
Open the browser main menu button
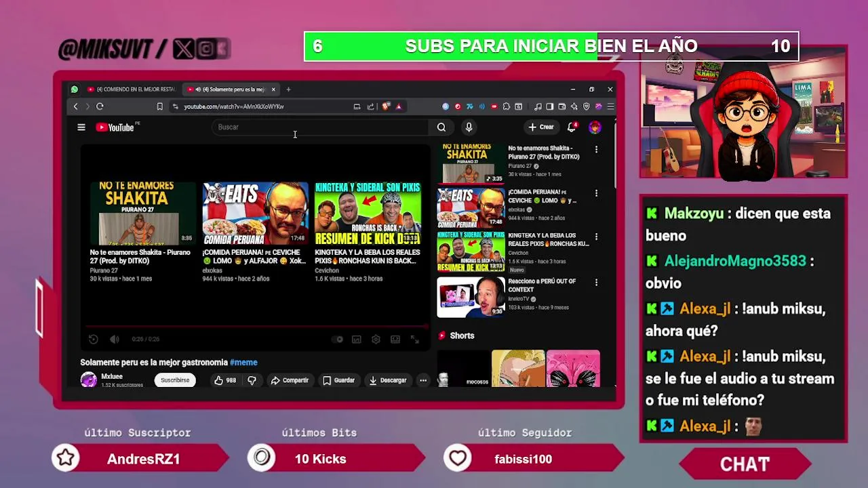click(610, 106)
